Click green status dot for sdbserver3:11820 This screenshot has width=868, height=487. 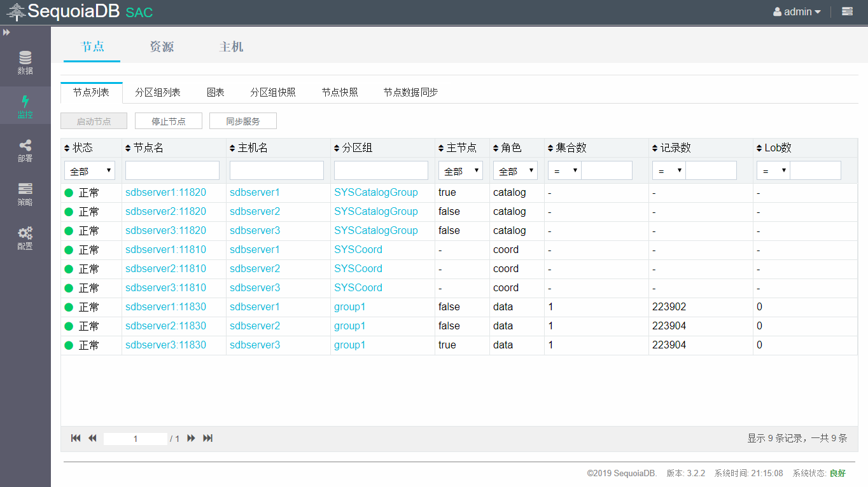coord(69,231)
